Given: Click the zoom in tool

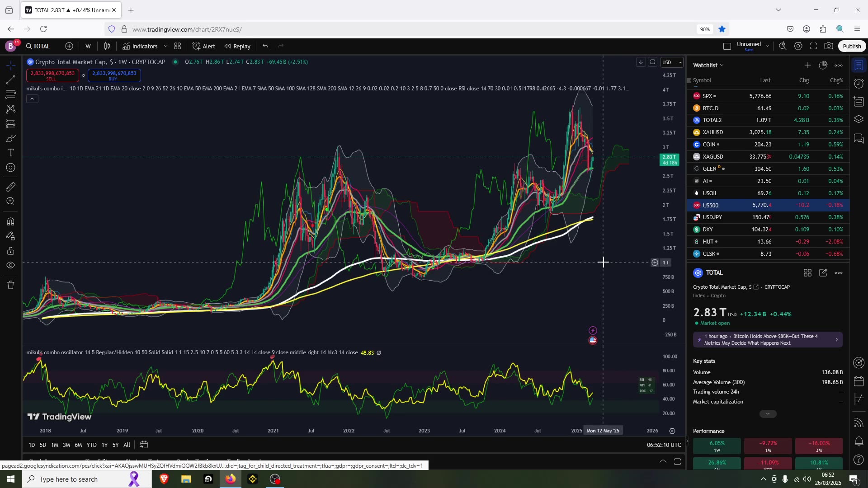Looking at the screenshot, I should click(10, 202).
